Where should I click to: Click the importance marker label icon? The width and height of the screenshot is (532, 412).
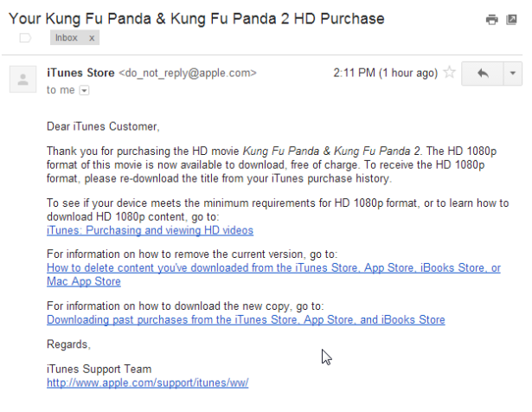25,38
